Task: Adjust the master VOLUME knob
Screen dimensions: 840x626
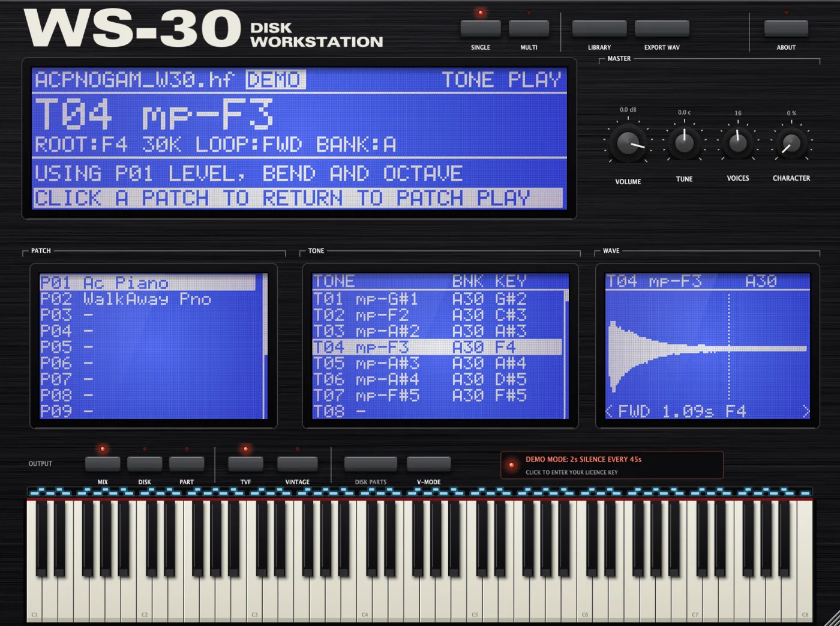Action: pyautogui.click(x=628, y=143)
